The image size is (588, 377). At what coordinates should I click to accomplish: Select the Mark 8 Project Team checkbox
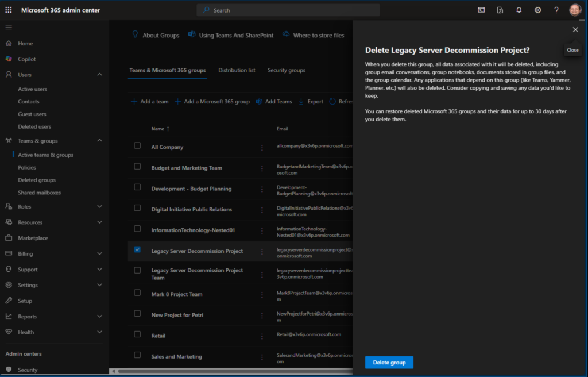click(x=137, y=293)
